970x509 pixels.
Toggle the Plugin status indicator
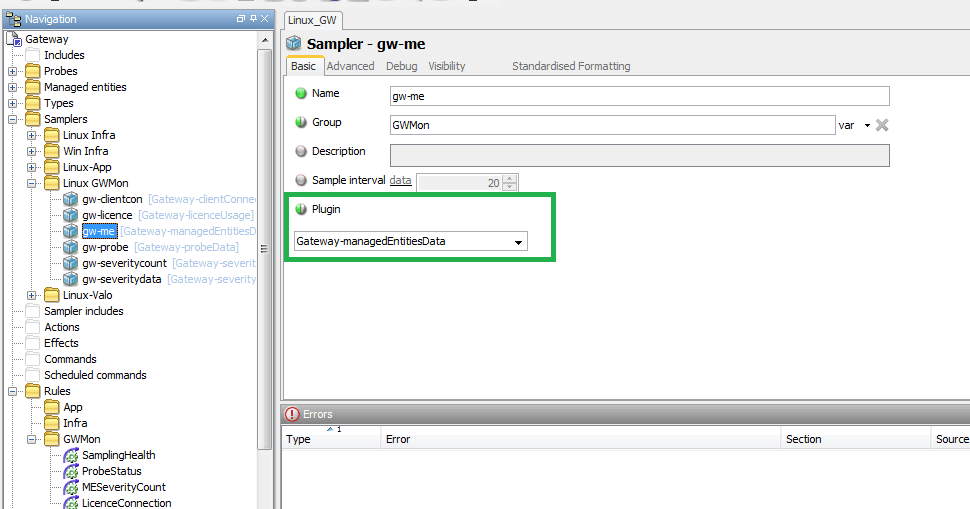[301, 210]
